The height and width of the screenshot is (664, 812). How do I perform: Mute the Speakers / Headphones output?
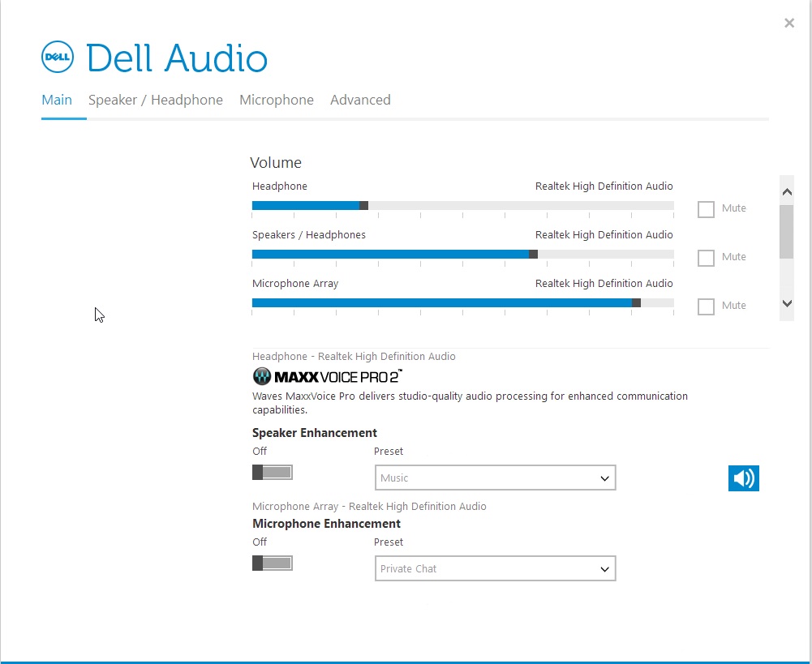pyautogui.click(x=706, y=258)
